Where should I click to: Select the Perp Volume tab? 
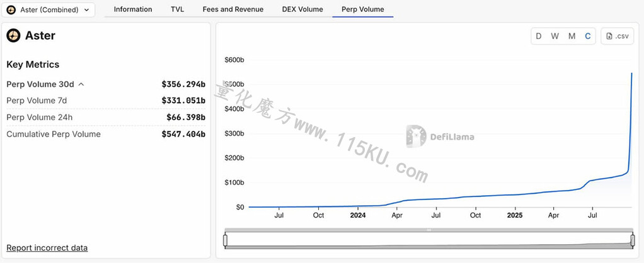363,9
